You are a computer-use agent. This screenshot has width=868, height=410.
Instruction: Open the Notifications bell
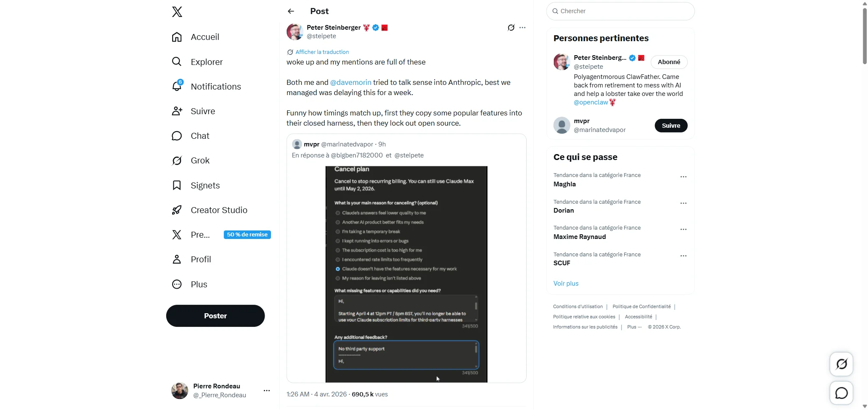coord(177,86)
